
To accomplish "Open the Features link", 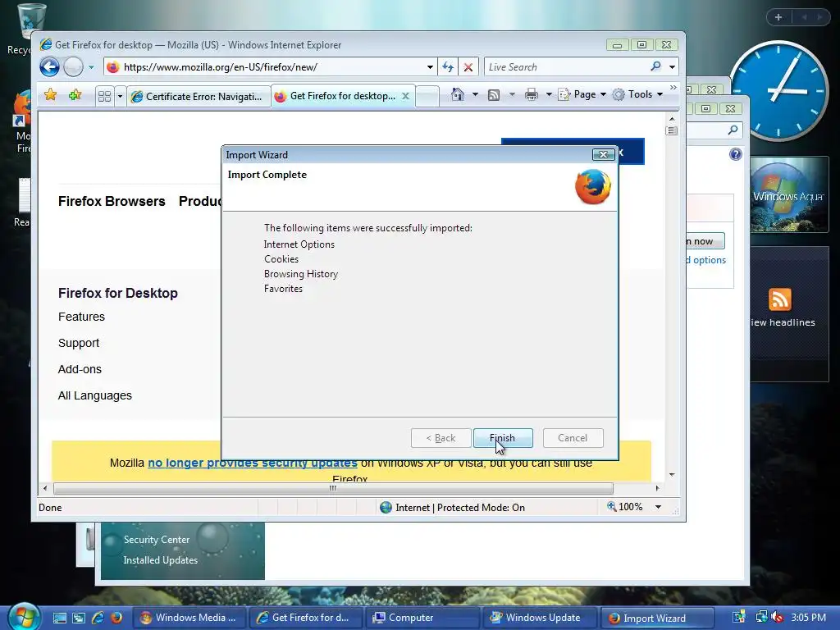I will pyautogui.click(x=81, y=317).
